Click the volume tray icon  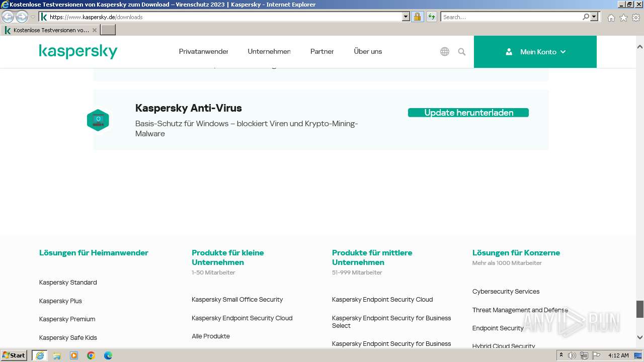point(572,355)
